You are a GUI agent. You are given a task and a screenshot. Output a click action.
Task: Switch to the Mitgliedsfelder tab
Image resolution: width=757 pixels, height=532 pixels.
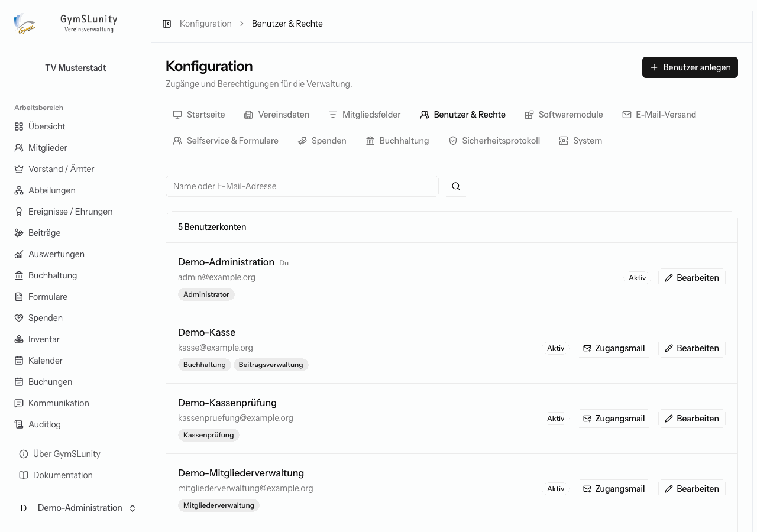pos(364,115)
